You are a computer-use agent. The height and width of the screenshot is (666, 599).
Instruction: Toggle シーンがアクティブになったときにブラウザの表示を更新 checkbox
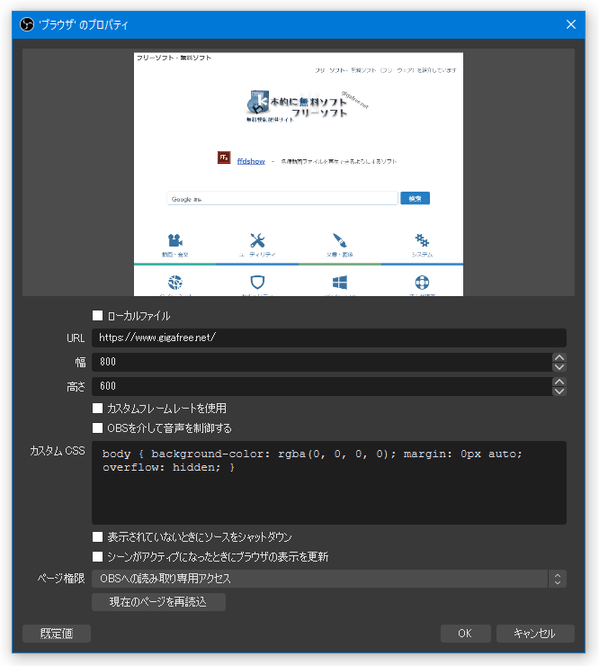pos(98,556)
